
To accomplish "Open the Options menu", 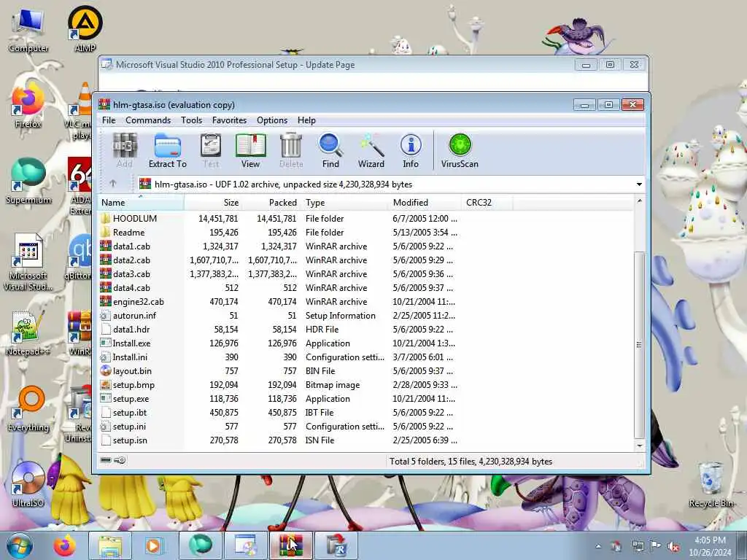I will 272,120.
